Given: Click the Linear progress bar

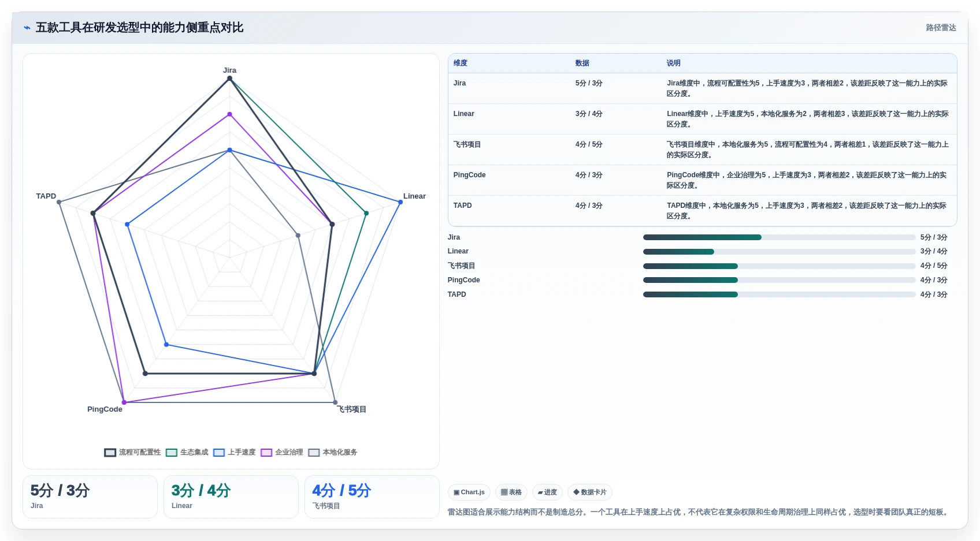Looking at the screenshot, I should (779, 252).
